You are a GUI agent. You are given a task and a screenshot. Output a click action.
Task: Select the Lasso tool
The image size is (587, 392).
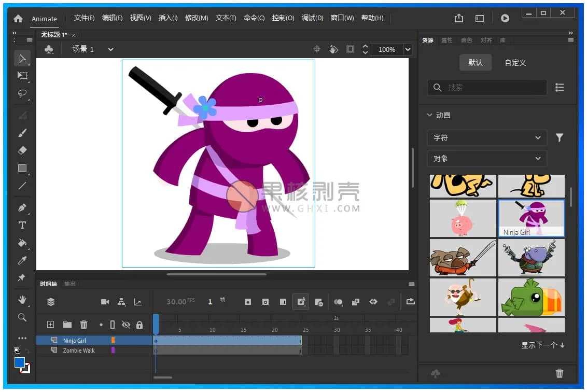[22, 93]
